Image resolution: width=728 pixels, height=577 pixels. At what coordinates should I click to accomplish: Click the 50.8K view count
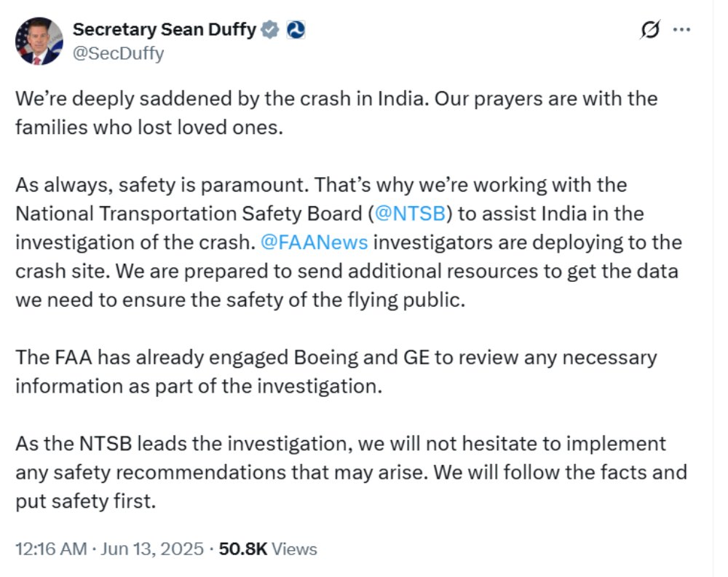point(242,549)
